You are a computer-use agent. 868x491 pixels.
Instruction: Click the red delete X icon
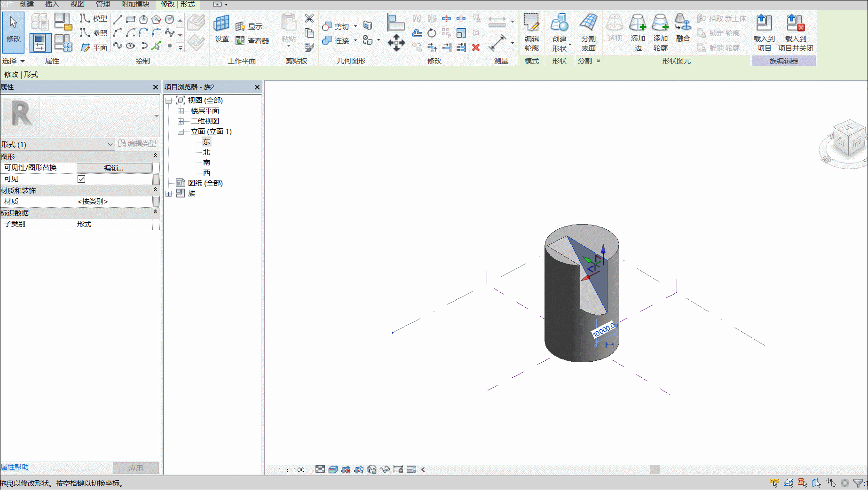tap(476, 47)
